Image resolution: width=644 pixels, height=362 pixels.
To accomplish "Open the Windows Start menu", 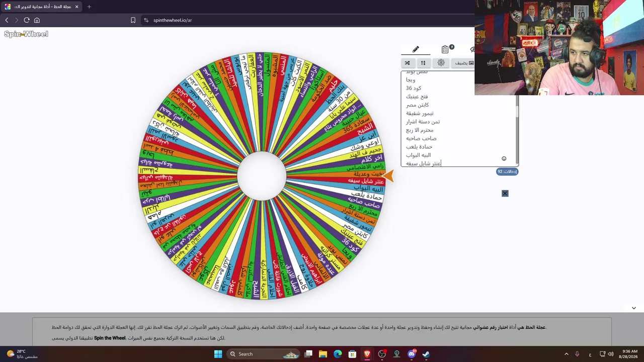I will (x=218, y=354).
